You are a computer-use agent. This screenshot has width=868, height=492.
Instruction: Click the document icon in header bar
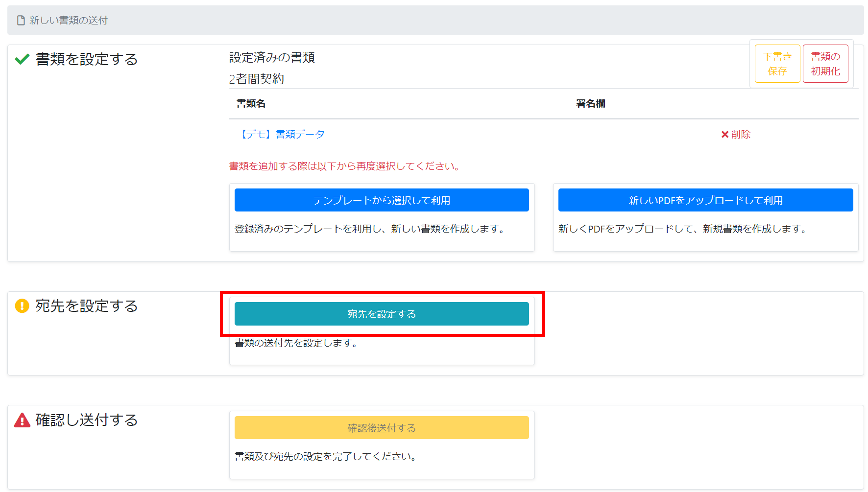click(21, 20)
